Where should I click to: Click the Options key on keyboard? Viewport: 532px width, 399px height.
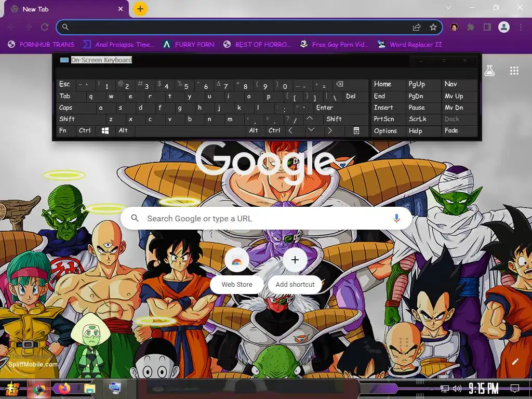pyautogui.click(x=389, y=130)
